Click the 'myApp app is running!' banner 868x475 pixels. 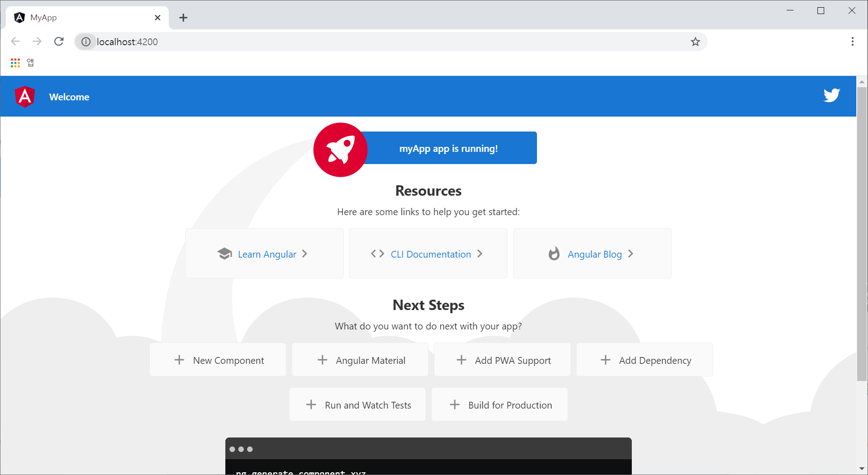point(448,148)
